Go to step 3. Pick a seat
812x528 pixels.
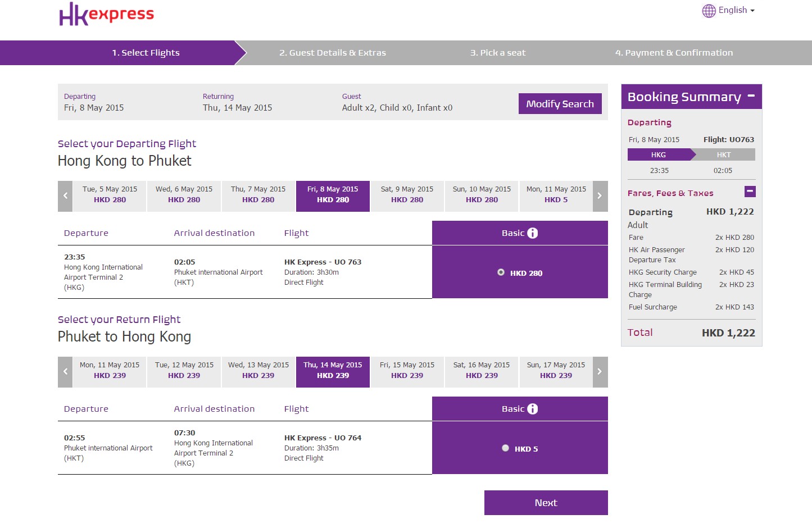[498, 53]
